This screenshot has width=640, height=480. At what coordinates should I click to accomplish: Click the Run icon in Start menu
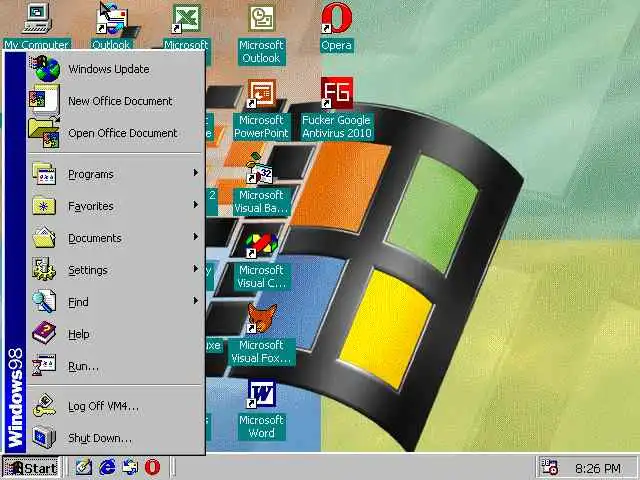tap(44, 365)
